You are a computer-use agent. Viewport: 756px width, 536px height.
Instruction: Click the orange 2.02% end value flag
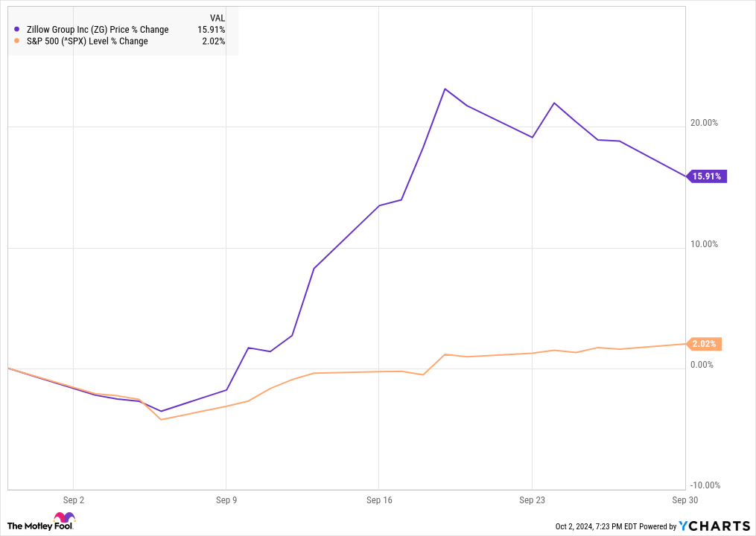pyautogui.click(x=703, y=344)
